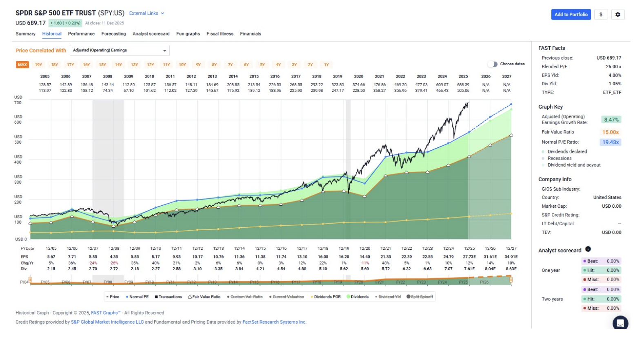Click the 2025 year column header
Image resolution: width=644 pixels, height=351 pixels.
(x=463, y=76)
